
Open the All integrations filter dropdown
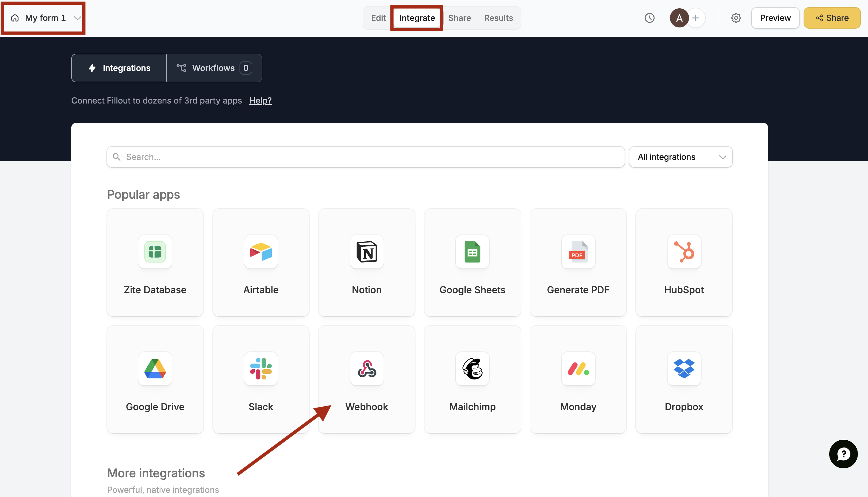point(680,157)
